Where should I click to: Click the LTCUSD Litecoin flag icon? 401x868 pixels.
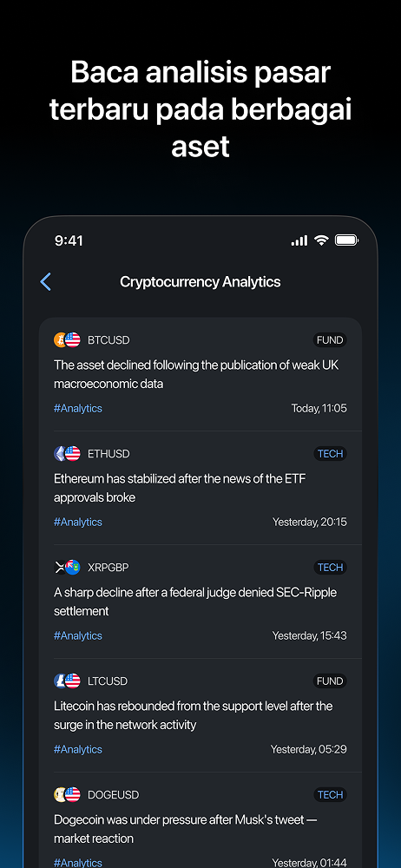(67, 681)
